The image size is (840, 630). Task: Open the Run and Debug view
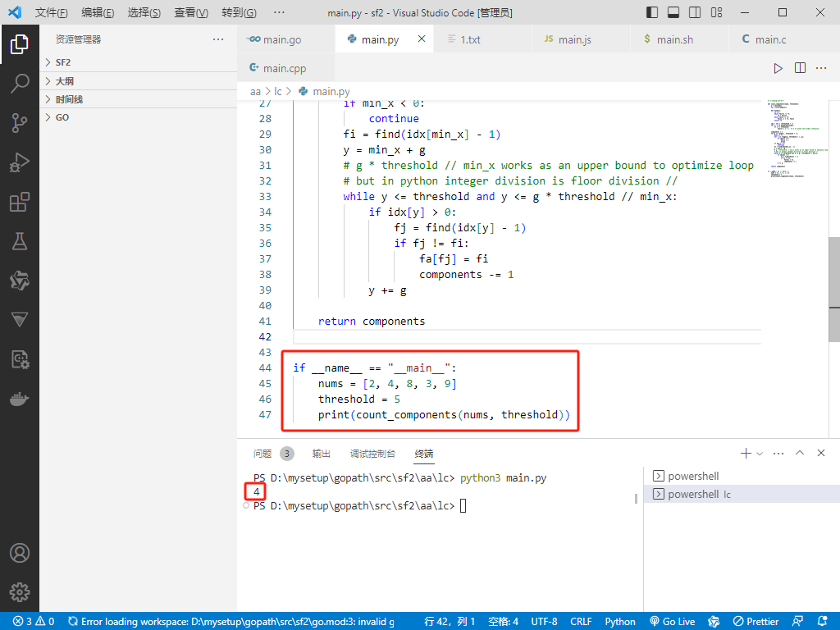pos(20,162)
